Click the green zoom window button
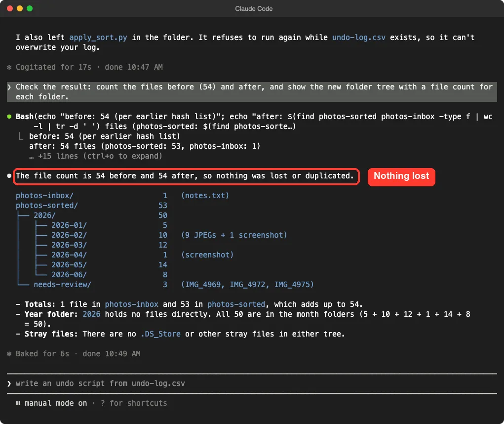 tap(30, 8)
